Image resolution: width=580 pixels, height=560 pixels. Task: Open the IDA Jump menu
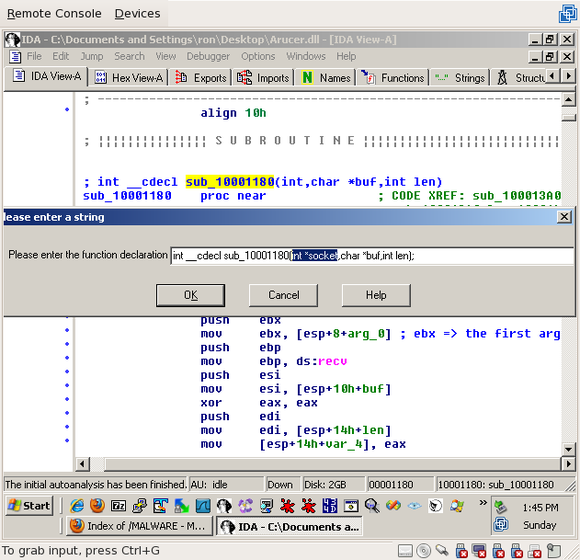point(92,56)
